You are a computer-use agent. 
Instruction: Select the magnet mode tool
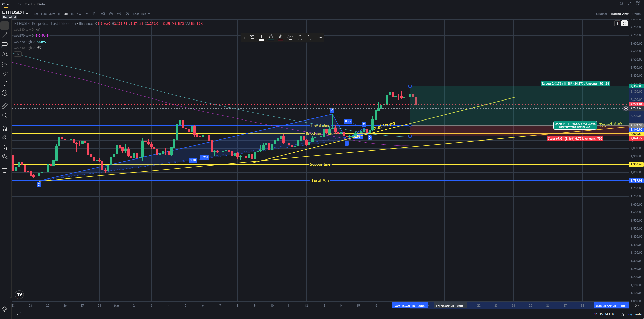(x=5, y=128)
